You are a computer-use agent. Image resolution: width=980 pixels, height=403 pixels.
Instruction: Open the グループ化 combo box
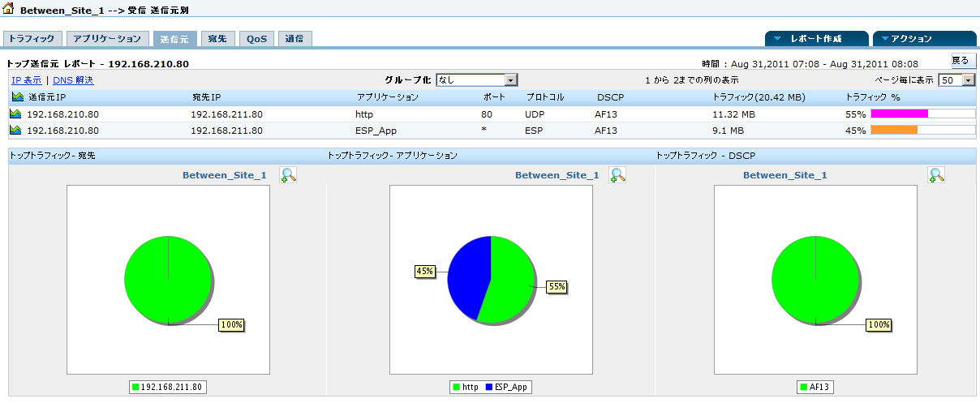coord(476,79)
